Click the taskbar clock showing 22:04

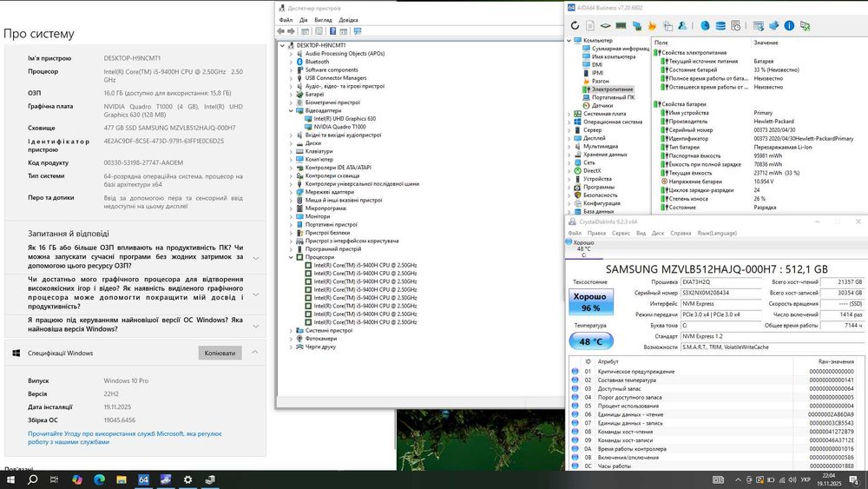[828, 479]
